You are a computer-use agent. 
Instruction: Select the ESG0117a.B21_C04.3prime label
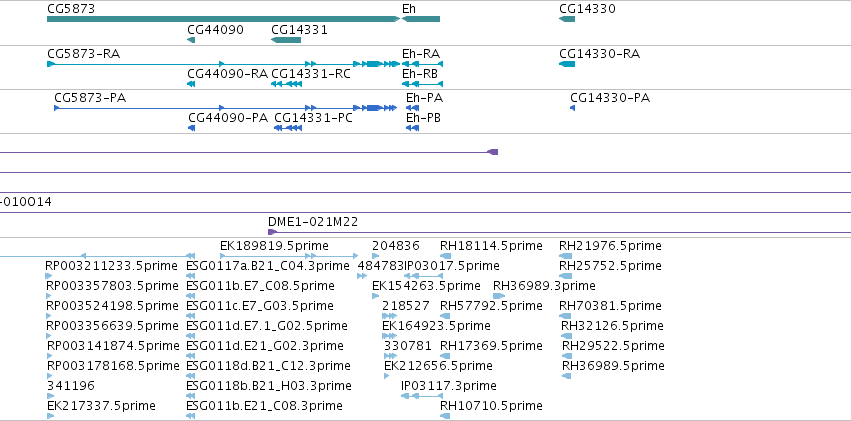click(x=268, y=266)
